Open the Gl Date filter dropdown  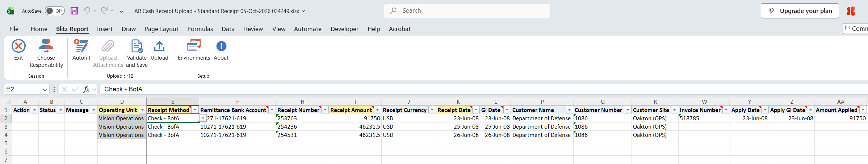(507, 110)
